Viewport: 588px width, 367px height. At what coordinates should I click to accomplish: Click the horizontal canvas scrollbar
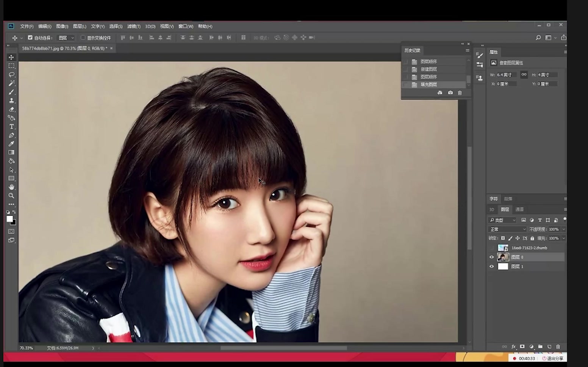click(283, 348)
